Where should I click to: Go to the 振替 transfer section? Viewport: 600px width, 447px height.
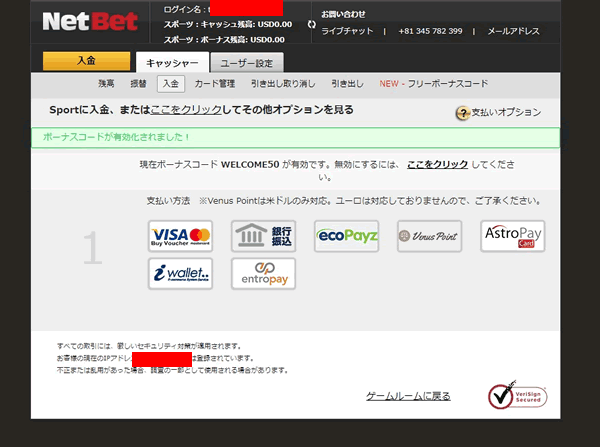click(138, 83)
